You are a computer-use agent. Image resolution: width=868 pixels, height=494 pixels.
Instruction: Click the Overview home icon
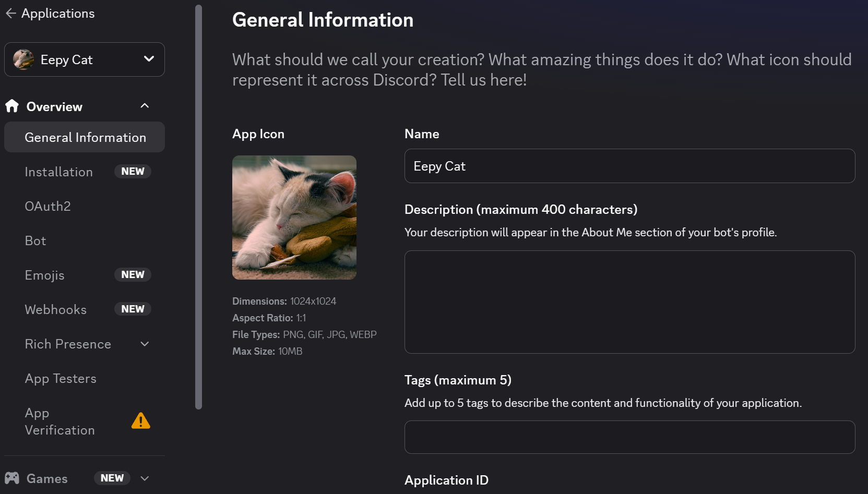[x=12, y=106]
